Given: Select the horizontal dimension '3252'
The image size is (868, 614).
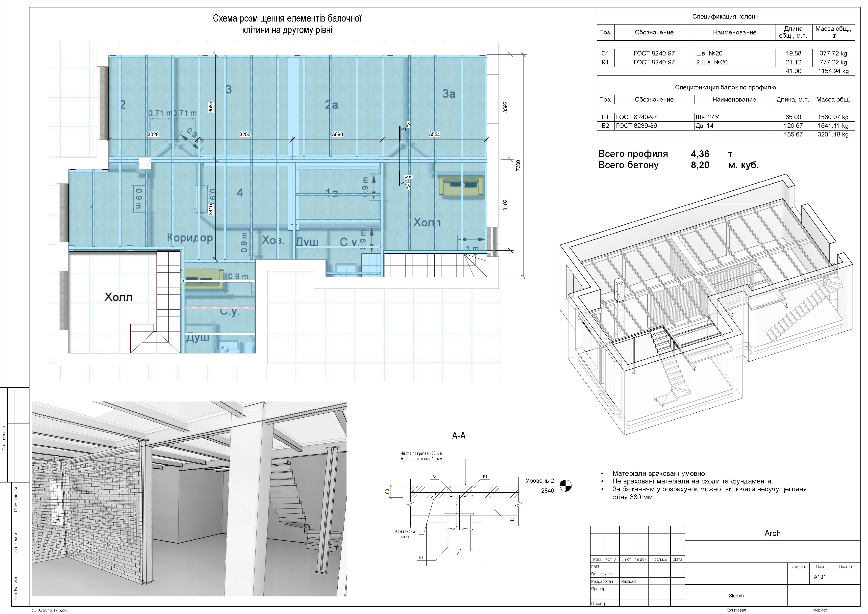Looking at the screenshot, I should [245, 134].
